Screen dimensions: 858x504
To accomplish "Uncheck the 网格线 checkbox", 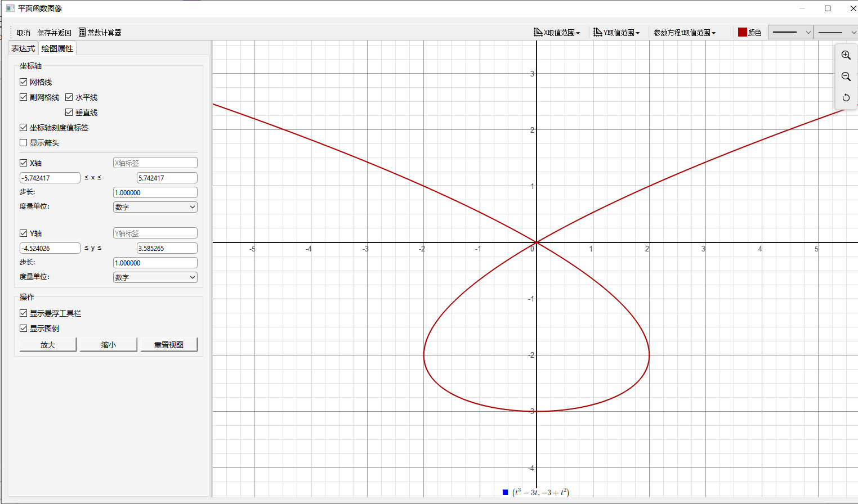I will 24,82.
